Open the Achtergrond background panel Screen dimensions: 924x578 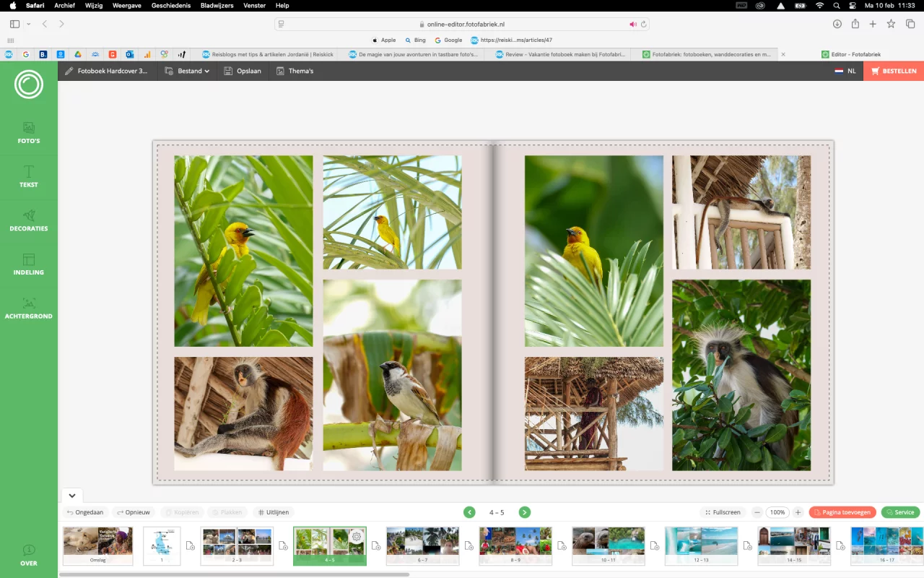[29, 309]
